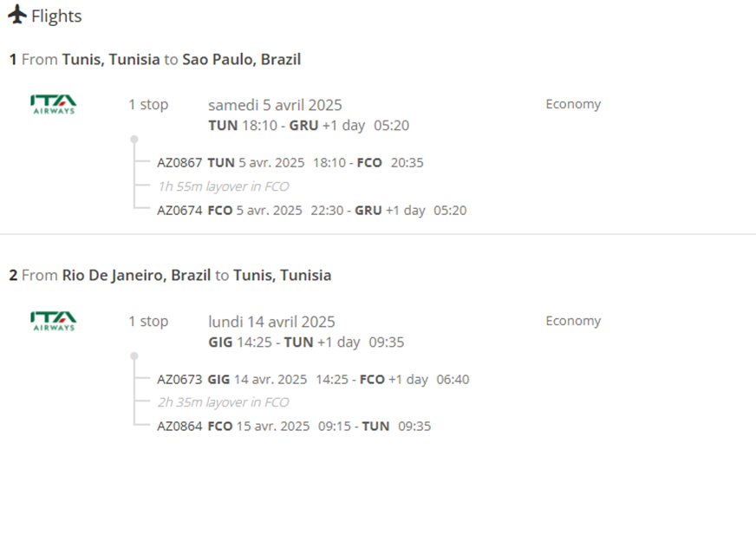The height and width of the screenshot is (535, 756).
Task: Expand the 1 stop label for first flight
Action: tap(148, 104)
